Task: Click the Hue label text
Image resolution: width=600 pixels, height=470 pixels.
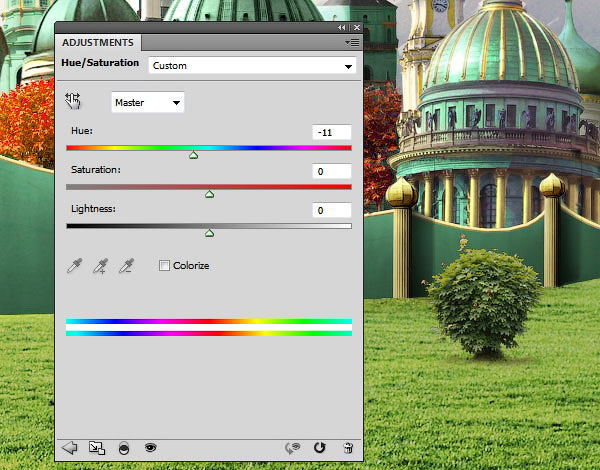Action: coord(82,131)
